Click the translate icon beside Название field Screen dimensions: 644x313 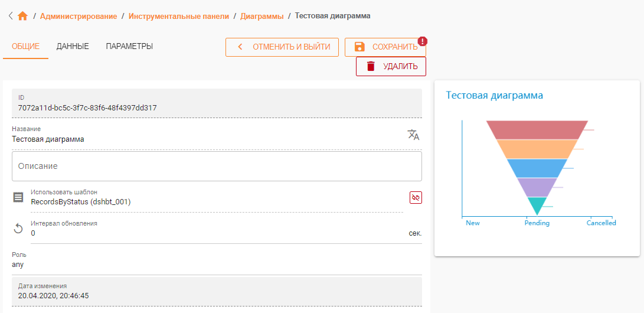coord(413,134)
